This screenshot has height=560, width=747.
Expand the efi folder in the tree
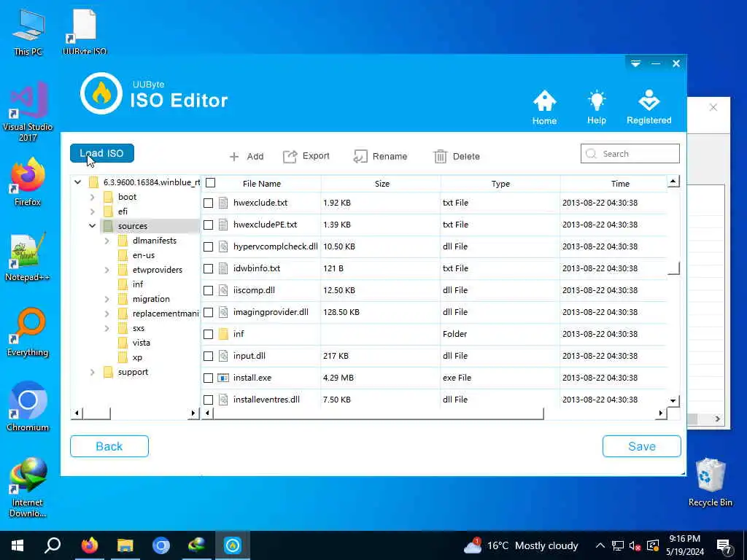pyautogui.click(x=93, y=211)
